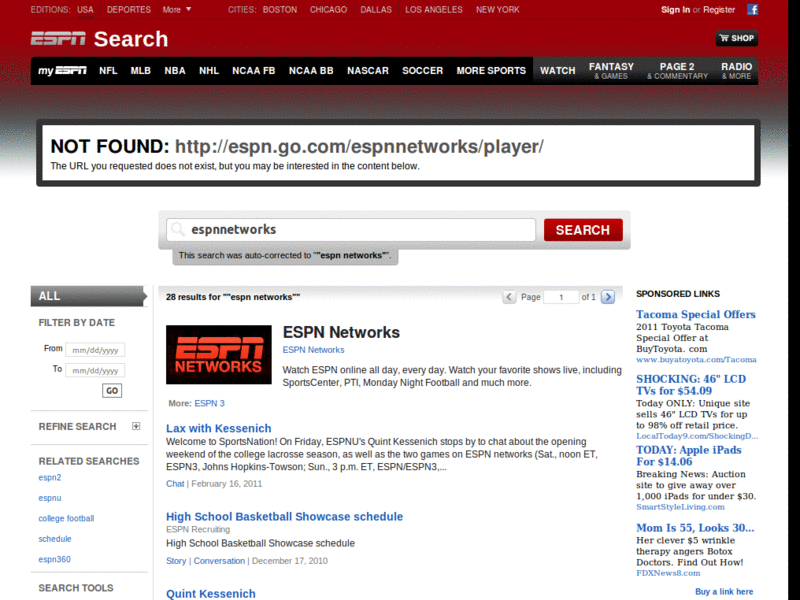This screenshot has height=600, width=800.
Task: Open the NCAA FB section
Action: tap(254, 71)
